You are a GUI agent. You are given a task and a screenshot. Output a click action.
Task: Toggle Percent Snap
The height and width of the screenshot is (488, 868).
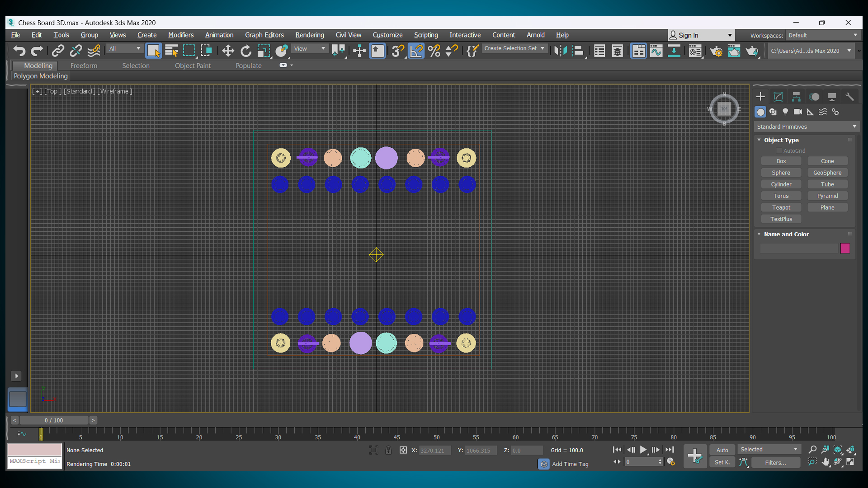(x=434, y=51)
